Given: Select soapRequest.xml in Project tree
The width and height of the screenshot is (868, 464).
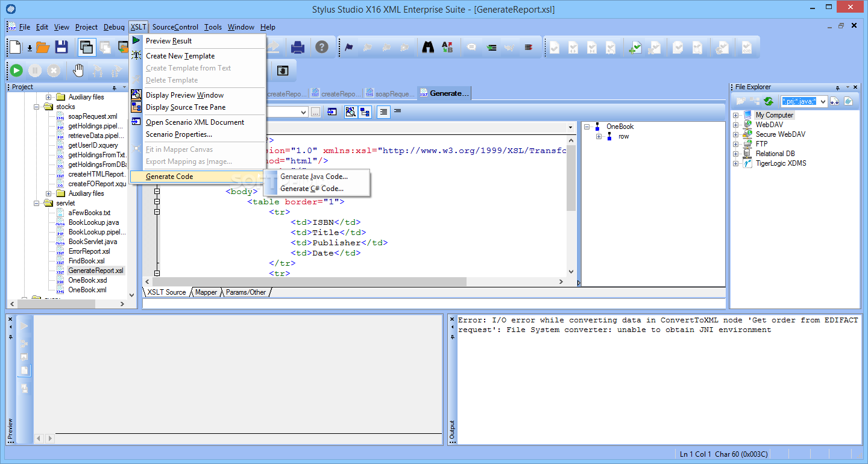Looking at the screenshot, I should tap(93, 116).
